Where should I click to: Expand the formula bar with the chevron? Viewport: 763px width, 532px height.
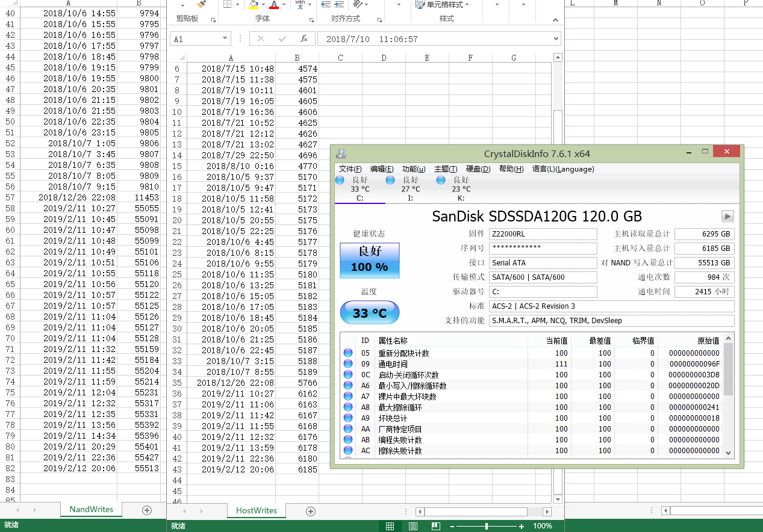click(x=556, y=39)
